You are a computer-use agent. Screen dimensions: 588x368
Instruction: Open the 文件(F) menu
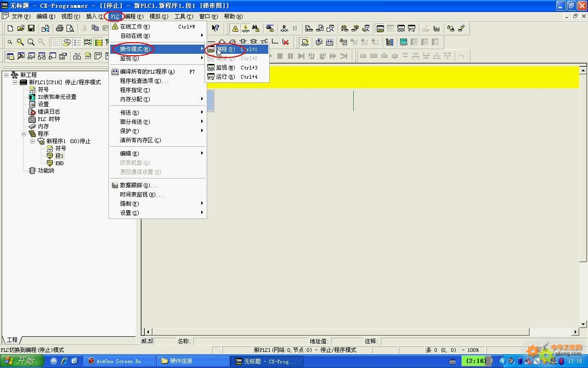[20, 17]
